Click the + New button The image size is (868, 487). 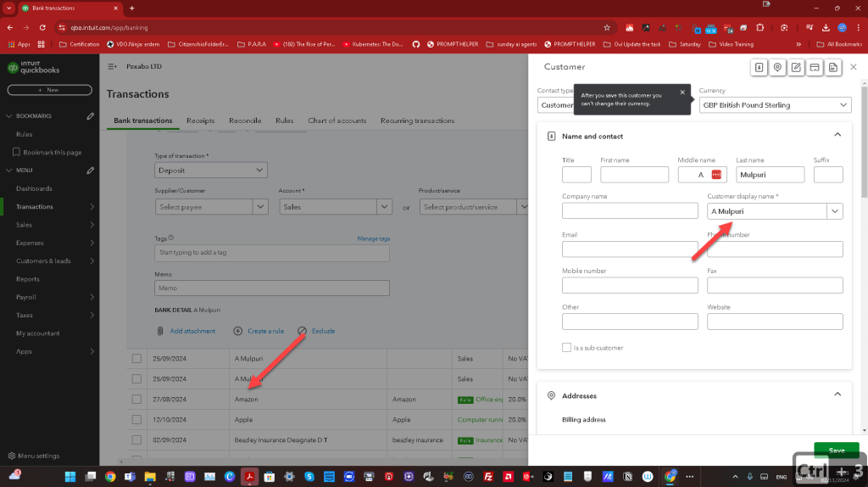pyautogui.click(x=49, y=90)
